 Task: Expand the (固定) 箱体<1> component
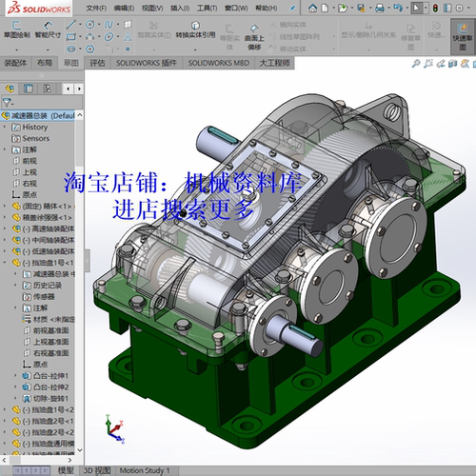tap(5, 206)
